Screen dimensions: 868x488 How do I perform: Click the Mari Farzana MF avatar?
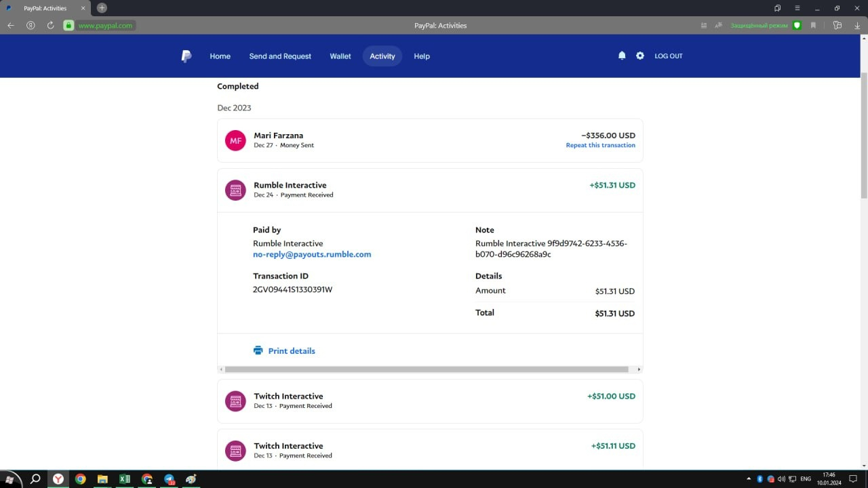click(x=235, y=140)
